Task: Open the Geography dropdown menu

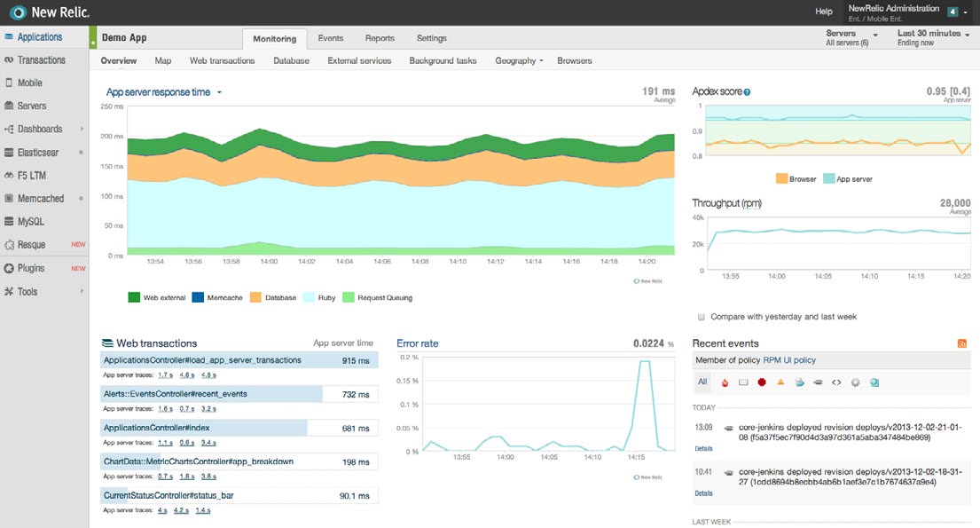Action: (519, 60)
